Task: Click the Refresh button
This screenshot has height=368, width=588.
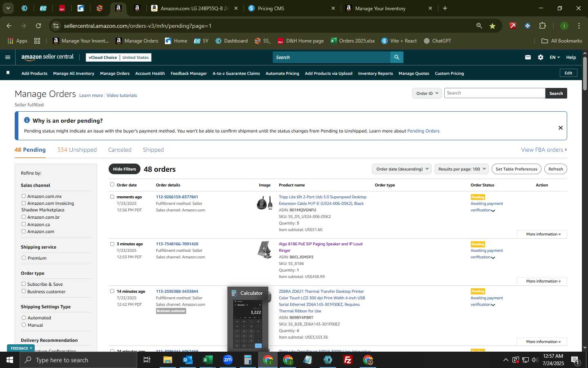Action: point(555,169)
